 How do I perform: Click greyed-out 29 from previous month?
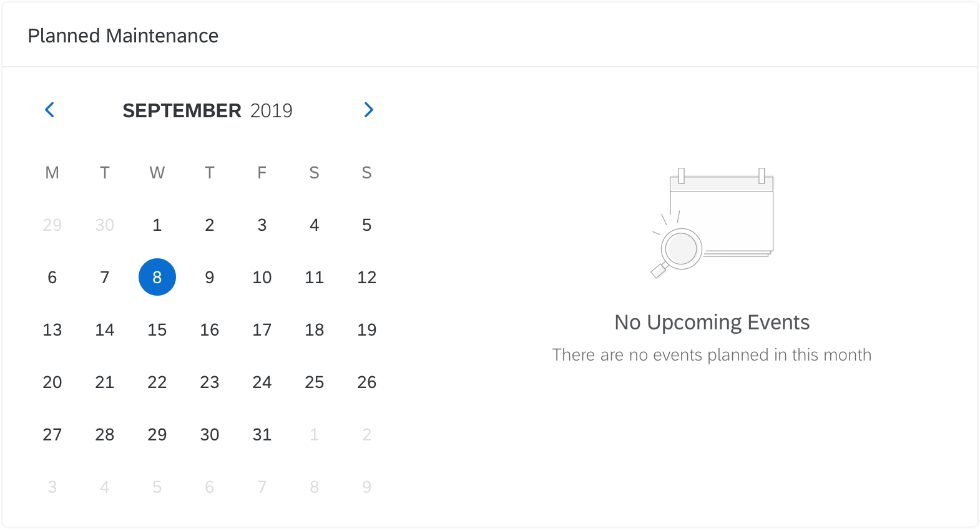52,225
